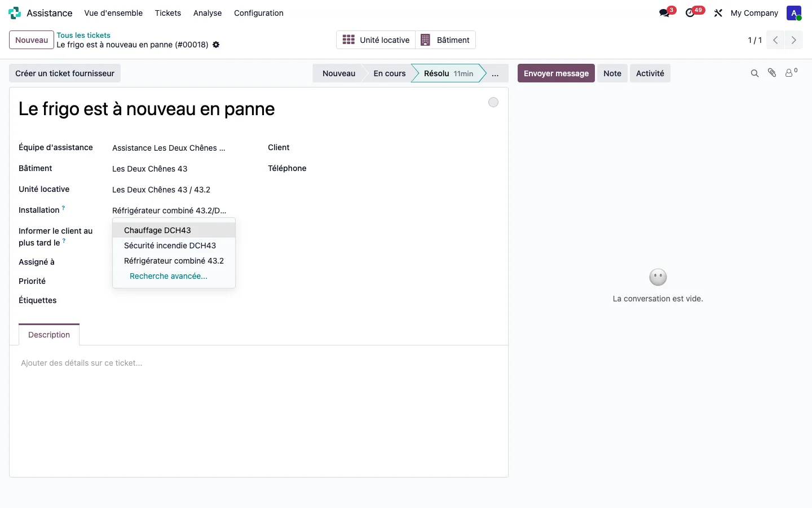Open the user avatar menu
The height and width of the screenshot is (508, 812).
tap(794, 13)
